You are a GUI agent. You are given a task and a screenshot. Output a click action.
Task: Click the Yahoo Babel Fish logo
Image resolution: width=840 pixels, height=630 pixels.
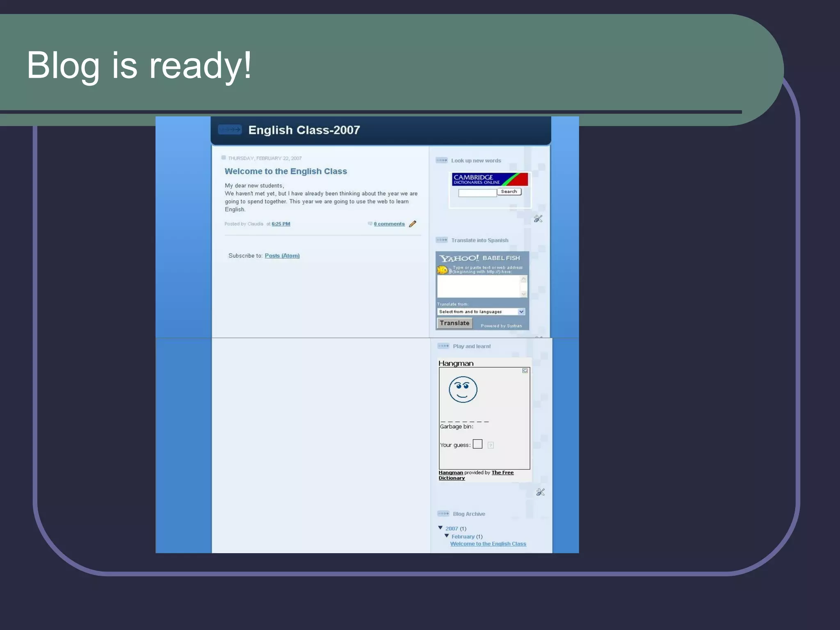click(479, 258)
